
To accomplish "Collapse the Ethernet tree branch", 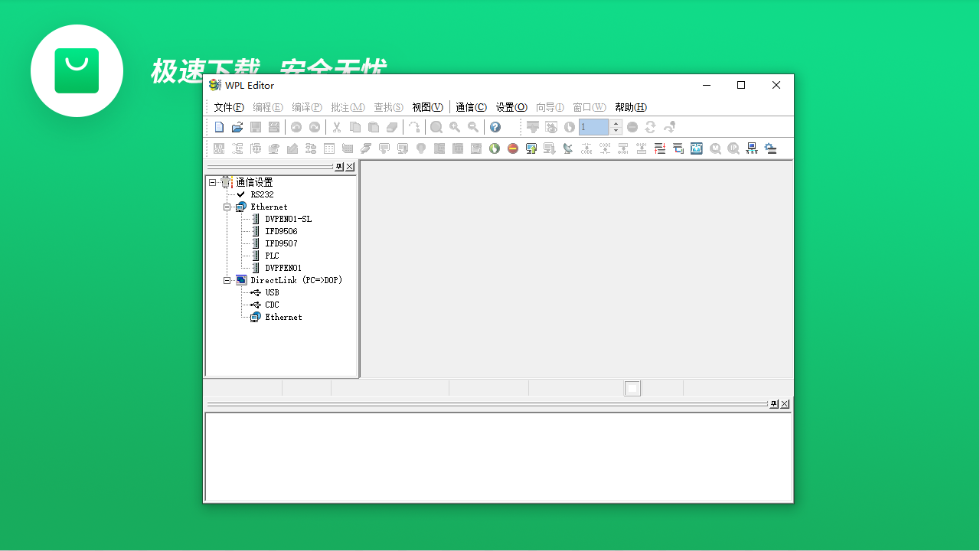I will click(227, 207).
